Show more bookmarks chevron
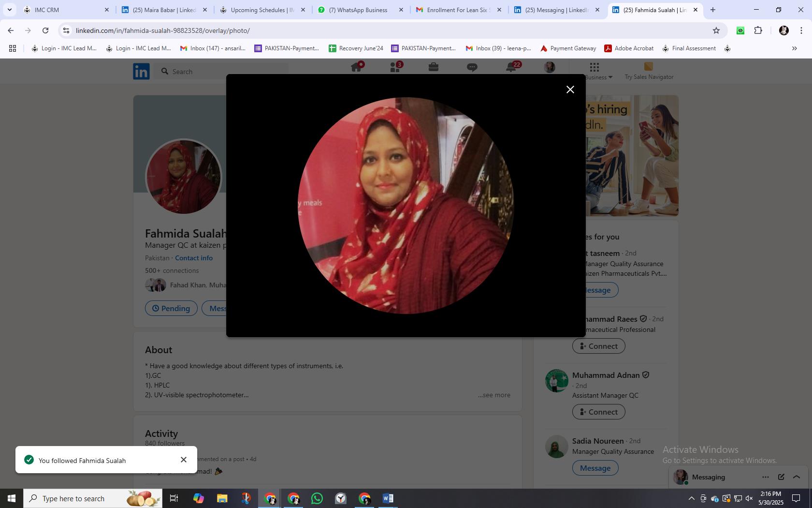812x508 pixels. coord(794,48)
